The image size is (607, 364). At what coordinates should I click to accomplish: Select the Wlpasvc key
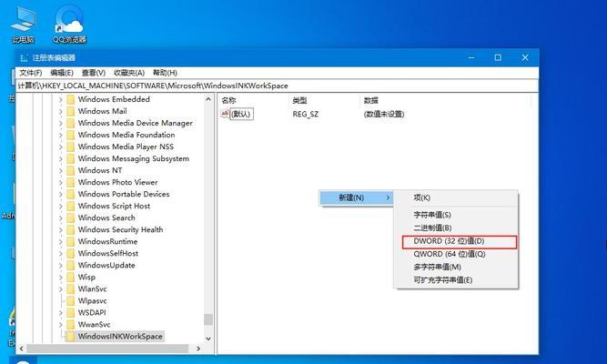92,301
